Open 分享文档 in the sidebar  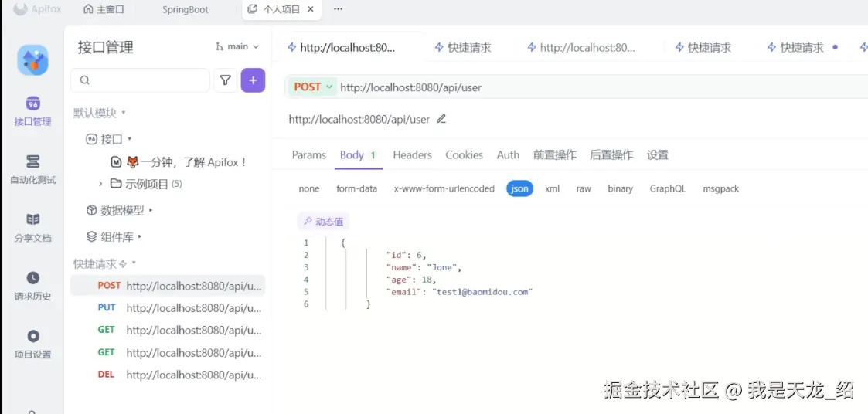(32, 227)
